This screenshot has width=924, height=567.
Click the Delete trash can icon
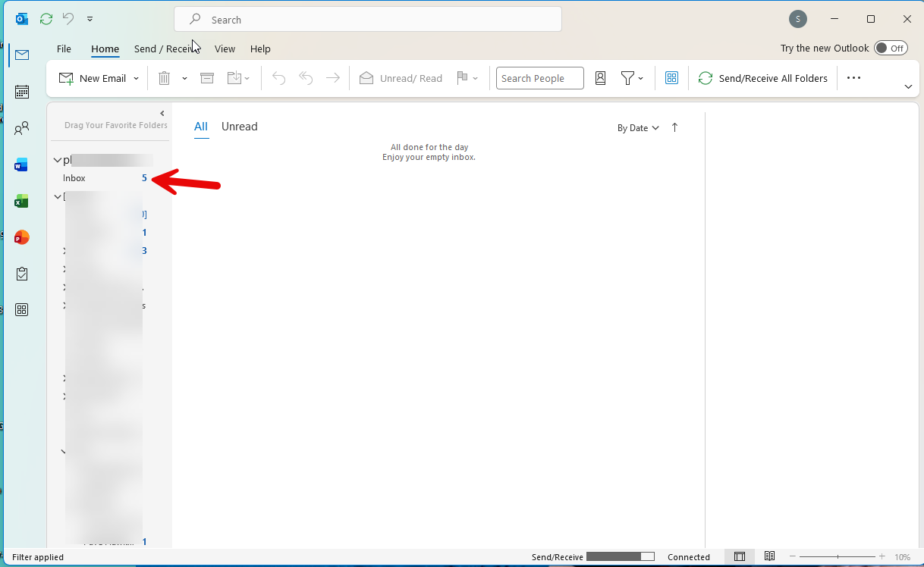(164, 78)
